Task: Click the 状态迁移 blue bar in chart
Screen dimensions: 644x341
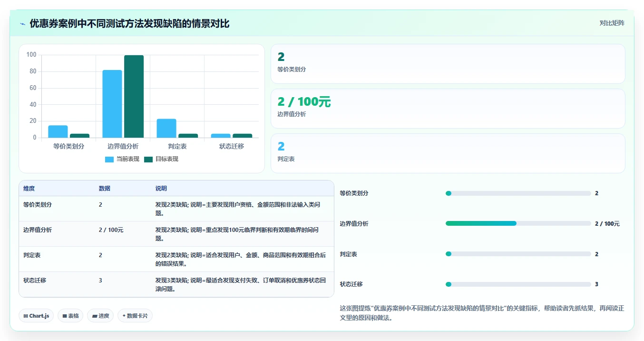Action: pyautogui.click(x=221, y=136)
